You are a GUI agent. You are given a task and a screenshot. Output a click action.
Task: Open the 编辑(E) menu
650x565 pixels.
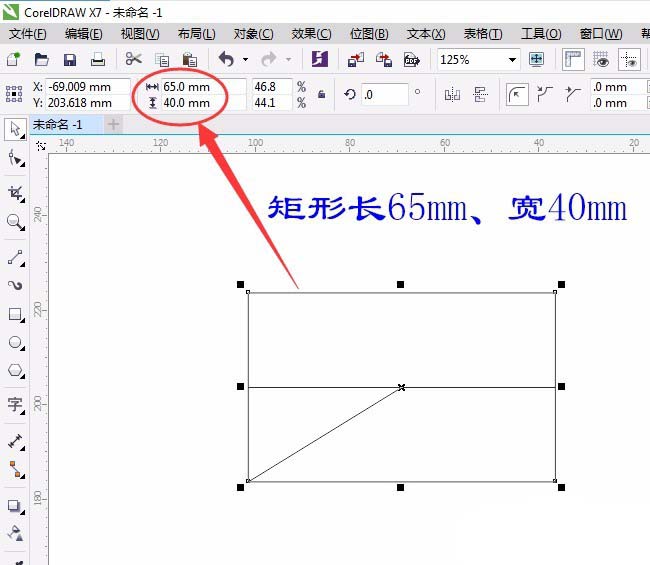84,34
